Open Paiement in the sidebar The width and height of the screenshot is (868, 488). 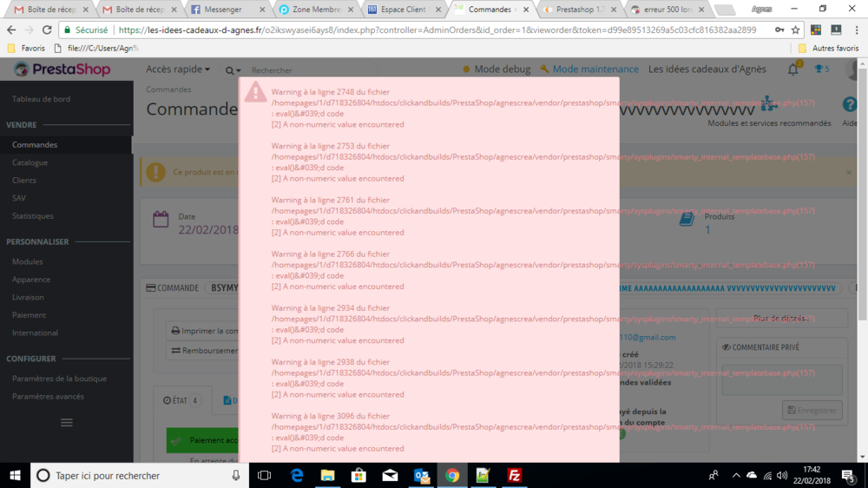point(29,314)
